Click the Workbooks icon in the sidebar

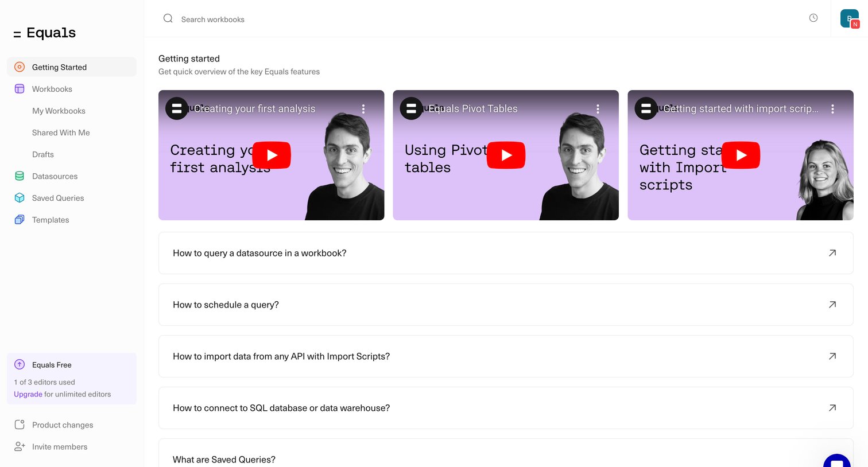pyautogui.click(x=20, y=89)
